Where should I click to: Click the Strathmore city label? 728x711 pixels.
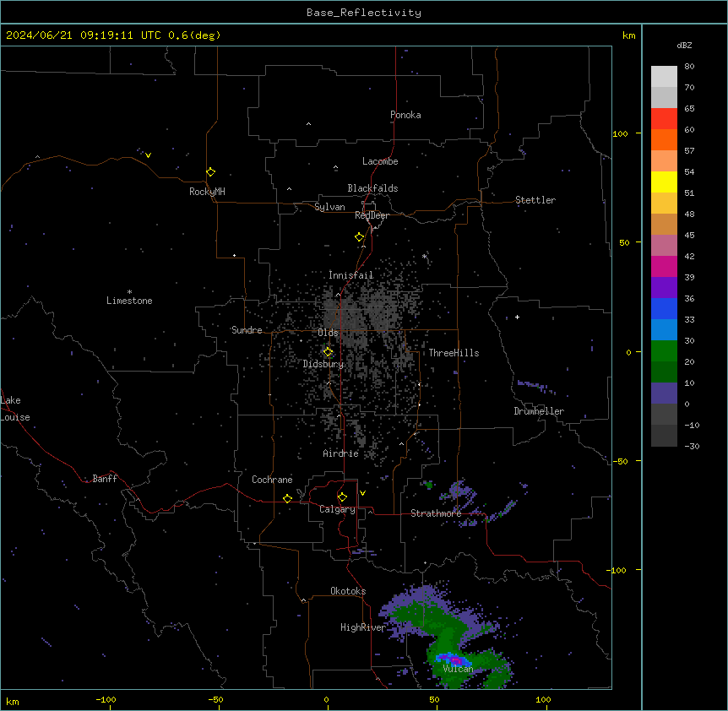point(436,513)
